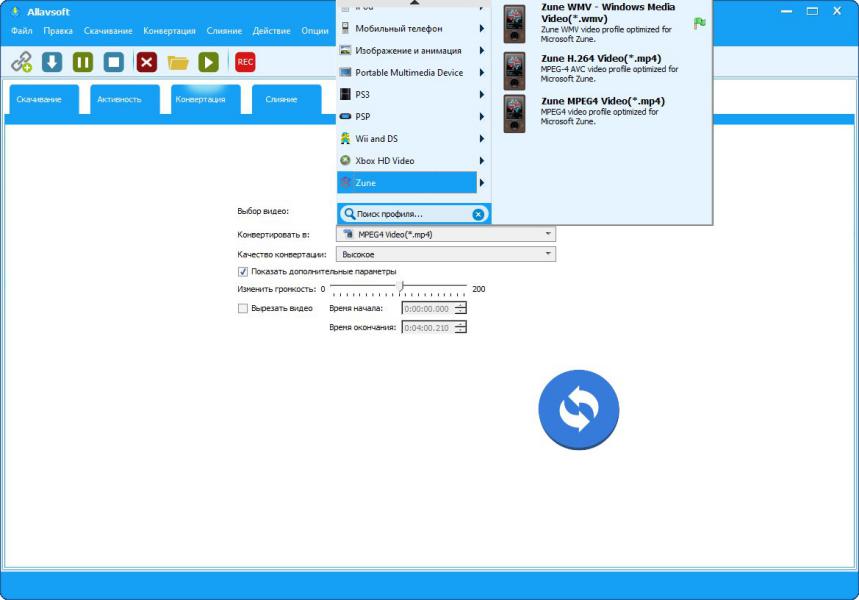This screenshot has height=600, width=859.
Task: Click the volume slider handle
Action: (x=401, y=287)
